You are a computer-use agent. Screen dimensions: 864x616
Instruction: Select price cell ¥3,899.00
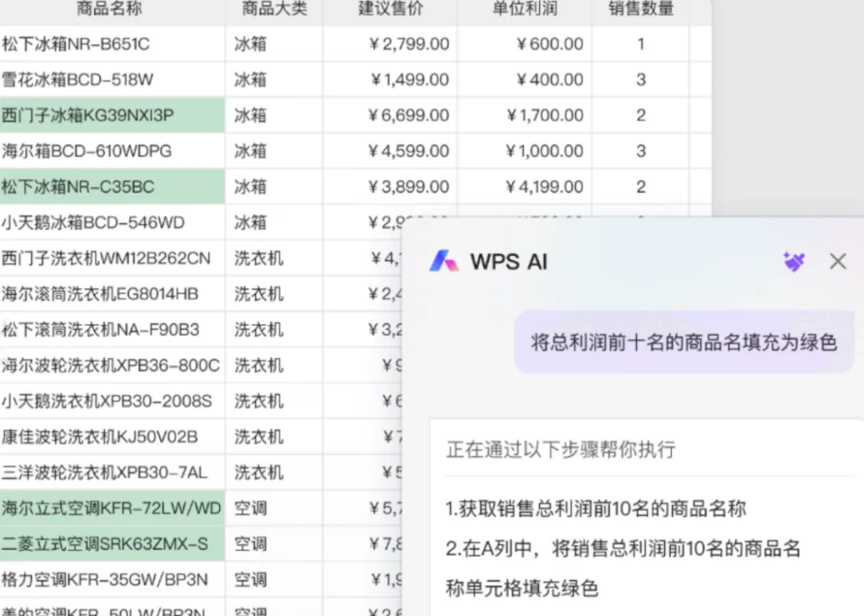coord(390,186)
